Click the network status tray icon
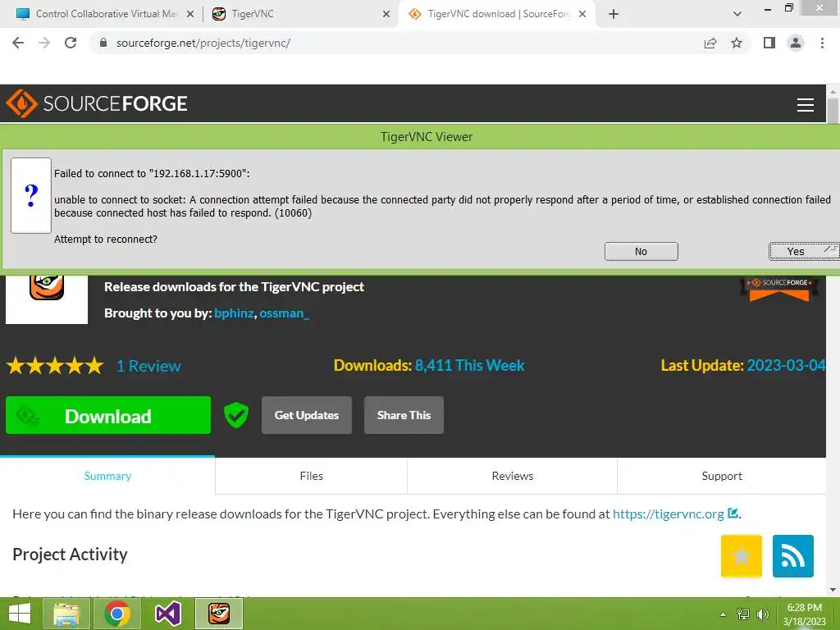840x630 pixels. [x=742, y=614]
